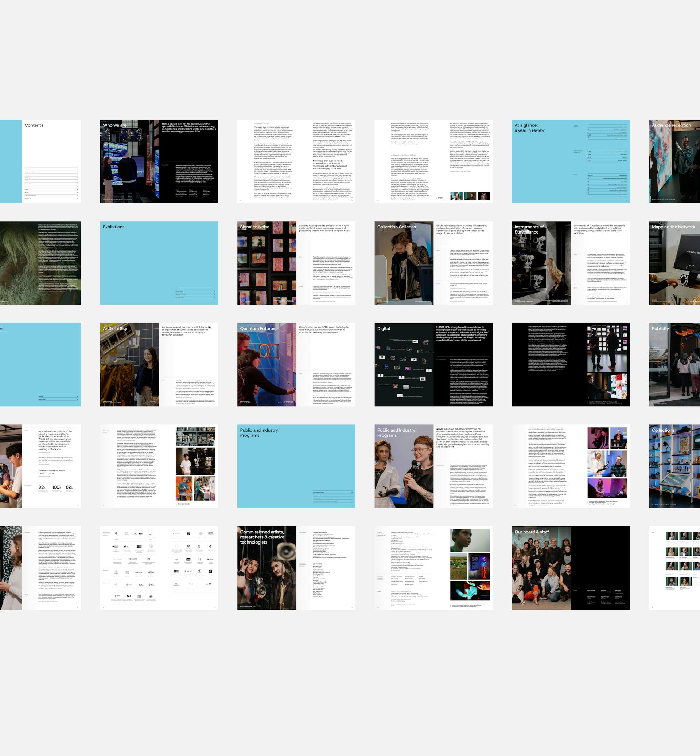Click the Instruments of Surveillance spread
Screen dimensions: 700x756
571,263
